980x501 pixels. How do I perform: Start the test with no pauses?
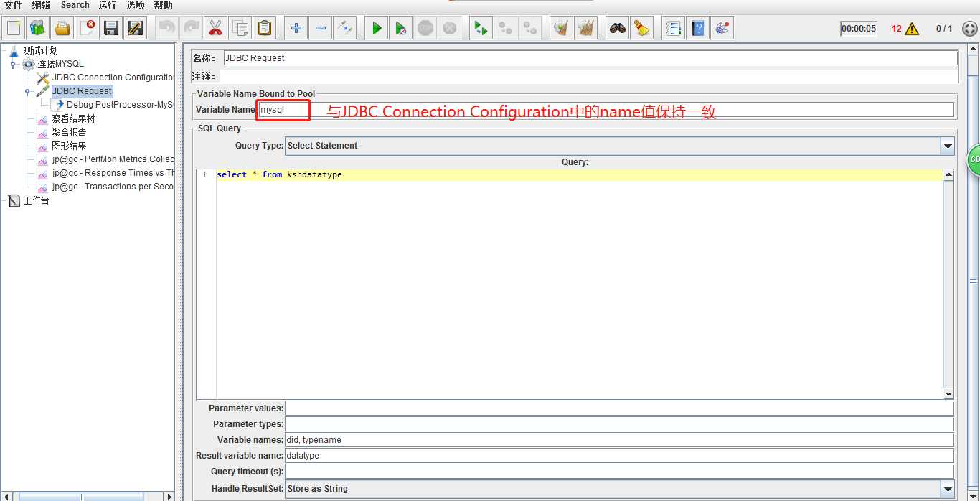401,28
